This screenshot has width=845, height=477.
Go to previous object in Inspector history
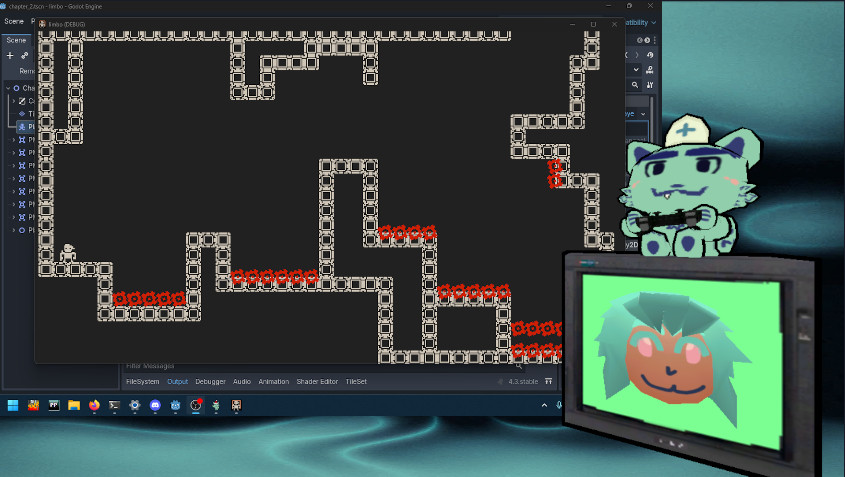point(628,55)
